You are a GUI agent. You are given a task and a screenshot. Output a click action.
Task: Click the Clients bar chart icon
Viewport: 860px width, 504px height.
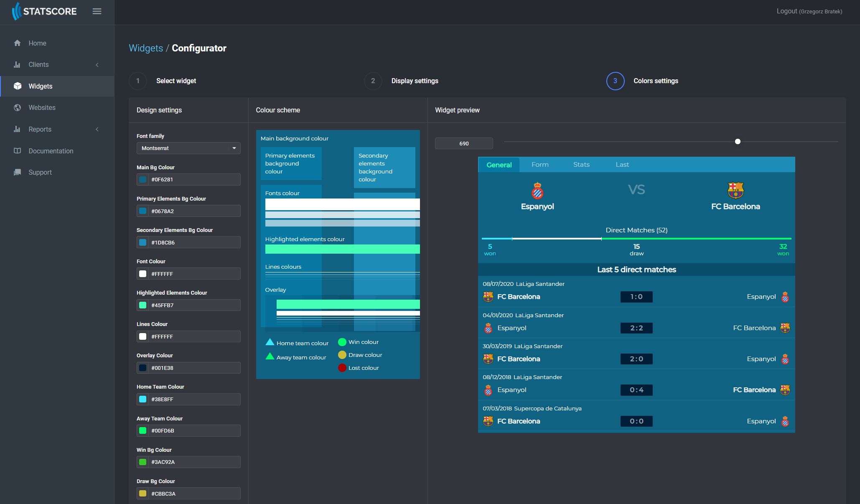click(17, 64)
